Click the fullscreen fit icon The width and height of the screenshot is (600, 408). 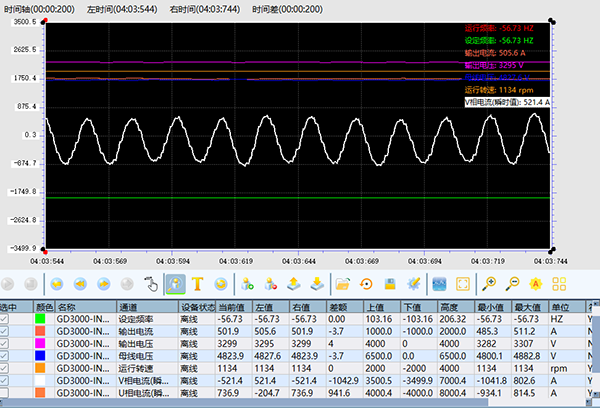click(463, 283)
